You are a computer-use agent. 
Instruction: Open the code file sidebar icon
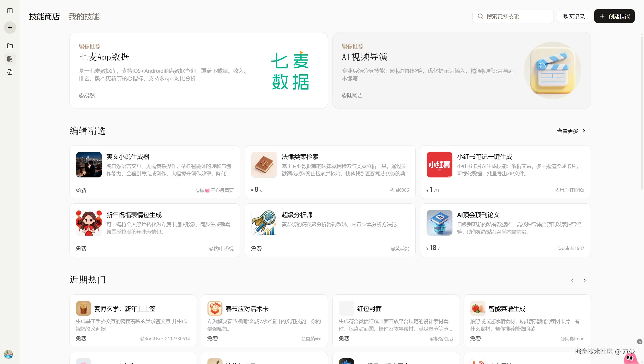click(x=10, y=72)
